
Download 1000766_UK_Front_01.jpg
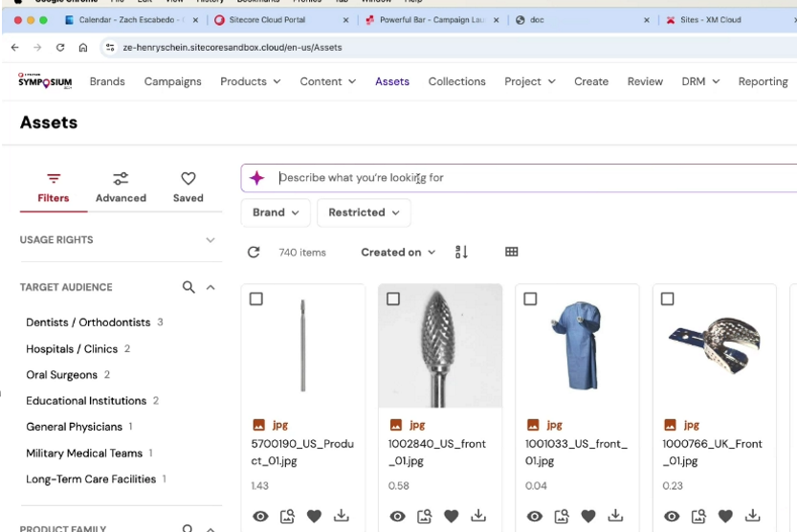point(752,516)
